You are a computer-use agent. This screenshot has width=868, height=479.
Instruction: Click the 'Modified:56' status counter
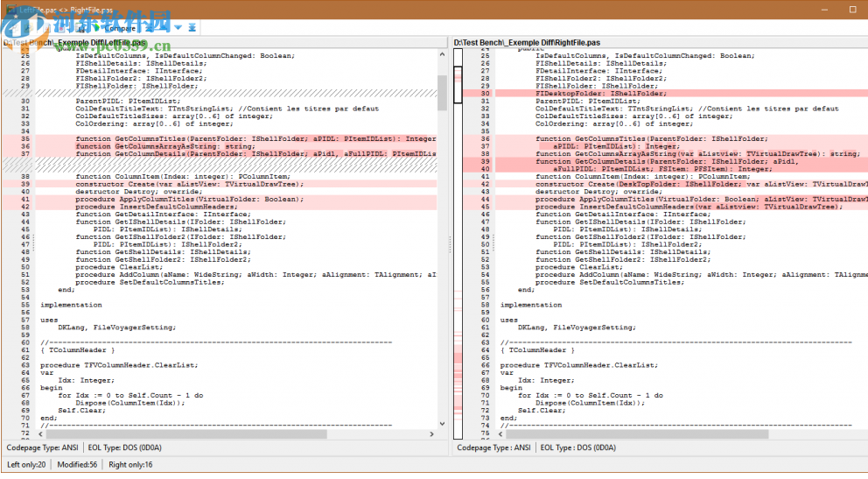click(77, 465)
